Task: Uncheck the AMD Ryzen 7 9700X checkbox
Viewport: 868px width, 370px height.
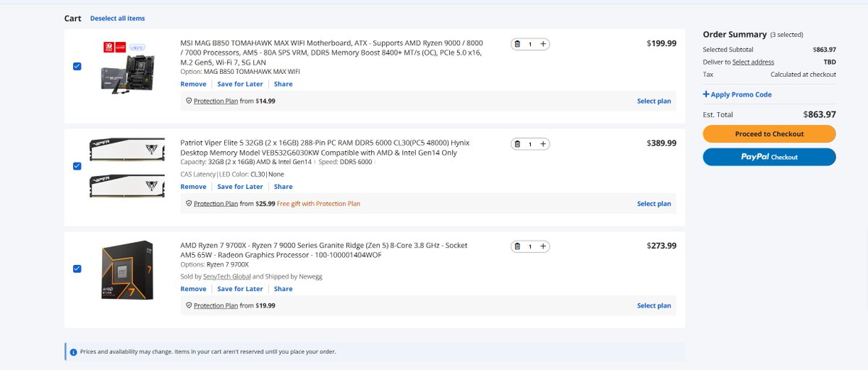Action: coord(77,269)
